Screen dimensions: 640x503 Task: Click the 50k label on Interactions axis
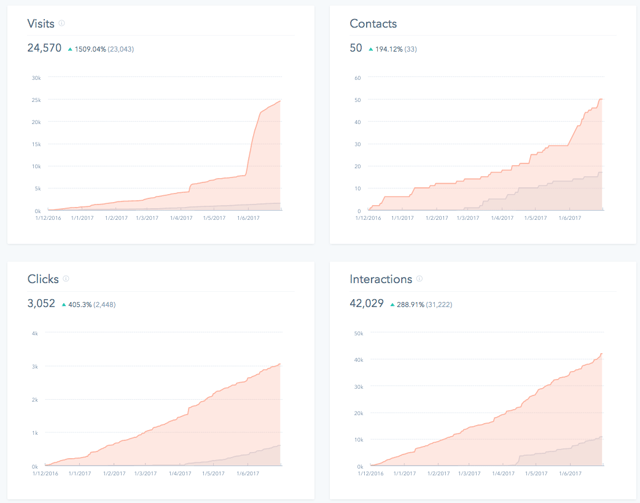pyautogui.click(x=358, y=334)
